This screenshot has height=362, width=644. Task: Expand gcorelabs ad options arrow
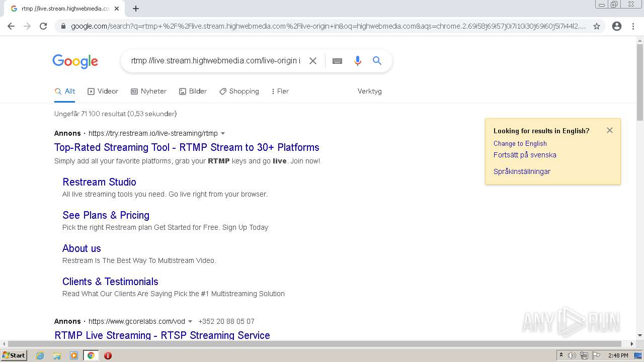[190, 321]
